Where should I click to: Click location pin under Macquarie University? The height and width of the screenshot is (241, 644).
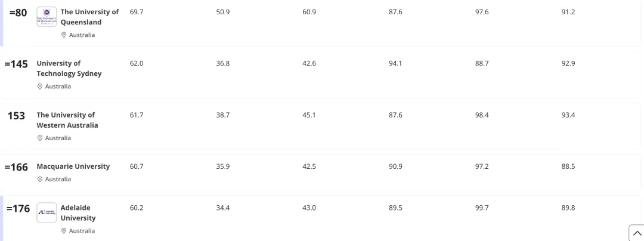click(x=39, y=180)
